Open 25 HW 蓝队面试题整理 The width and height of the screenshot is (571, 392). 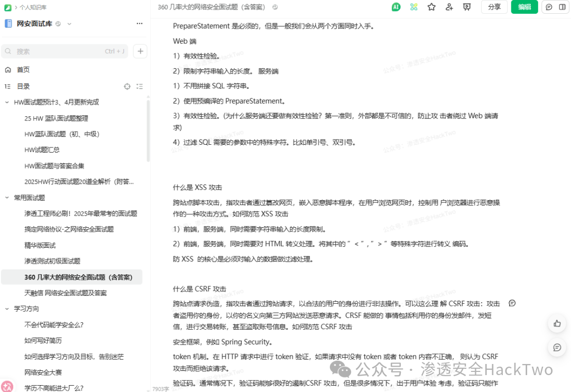(x=56, y=118)
